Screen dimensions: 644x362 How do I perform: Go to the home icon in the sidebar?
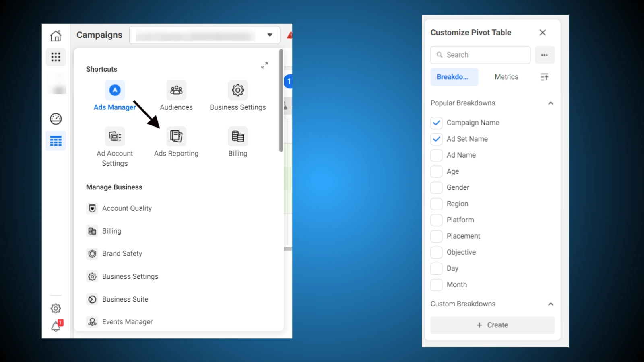[x=56, y=36]
